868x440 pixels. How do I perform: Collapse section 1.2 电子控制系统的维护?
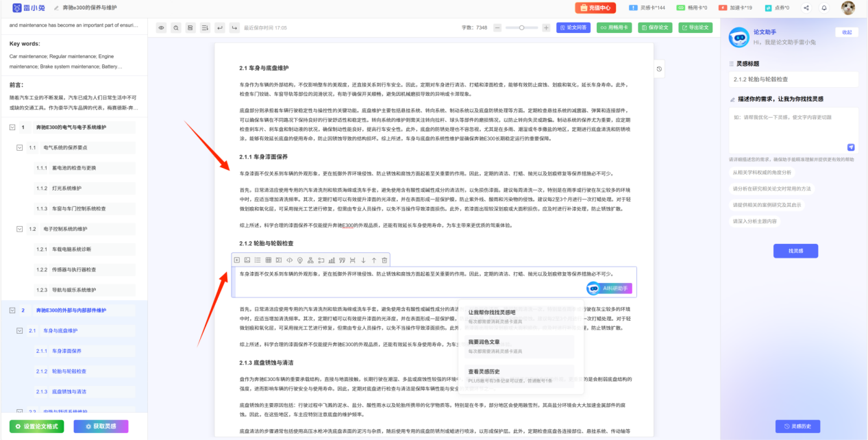tap(19, 229)
